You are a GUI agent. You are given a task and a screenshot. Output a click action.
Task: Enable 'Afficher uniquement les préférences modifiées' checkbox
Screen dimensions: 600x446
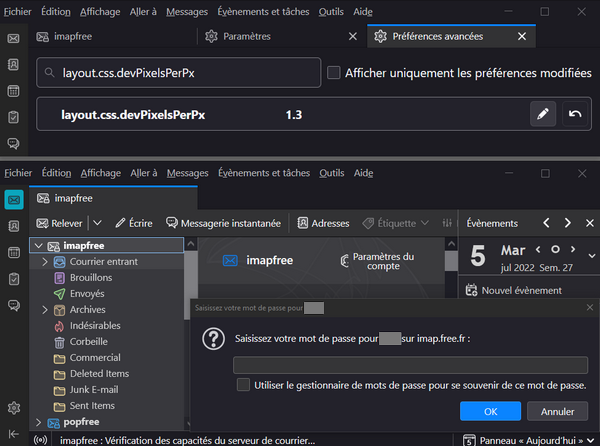pyautogui.click(x=334, y=73)
